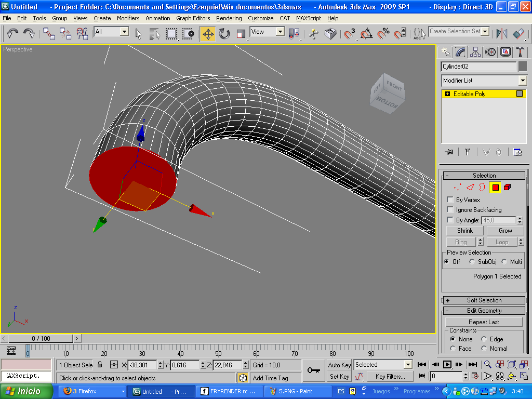Activate the Select and Scale tool
532x399 pixels.
(241, 34)
